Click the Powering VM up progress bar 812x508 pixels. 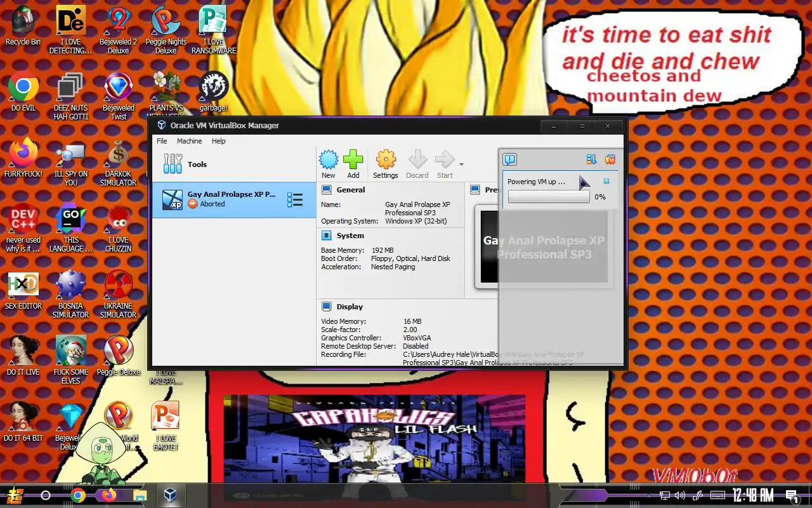point(549,197)
